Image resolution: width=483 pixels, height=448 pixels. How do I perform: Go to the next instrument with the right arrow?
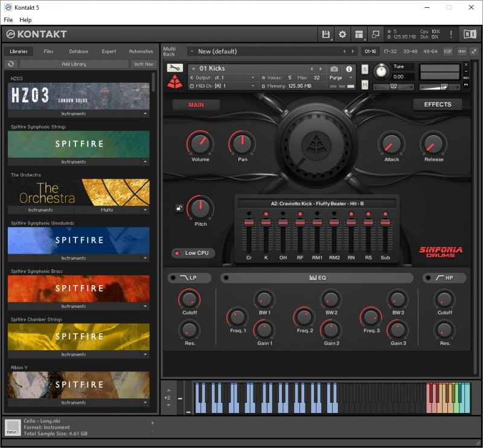(x=321, y=69)
